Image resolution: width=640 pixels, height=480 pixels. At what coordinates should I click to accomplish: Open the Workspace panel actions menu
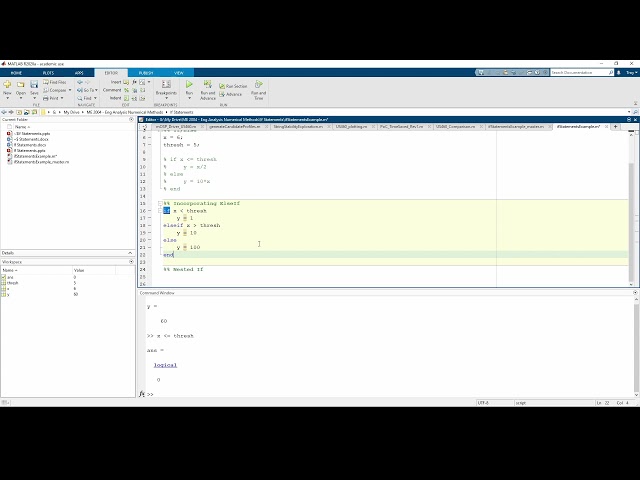click(x=131, y=262)
